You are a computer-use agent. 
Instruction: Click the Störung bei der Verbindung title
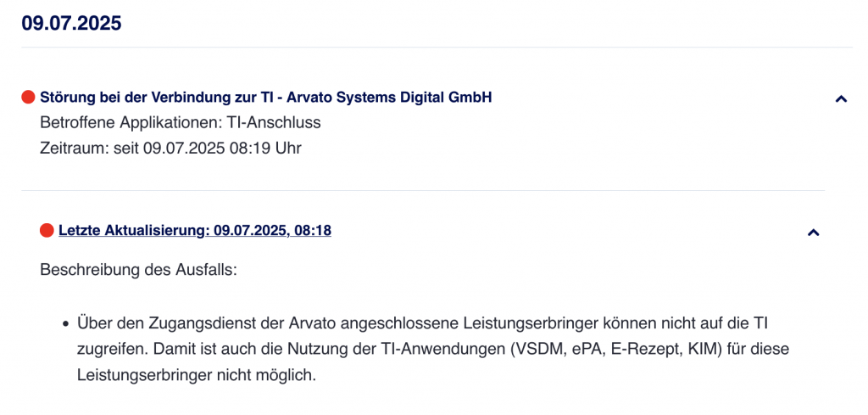click(265, 98)
